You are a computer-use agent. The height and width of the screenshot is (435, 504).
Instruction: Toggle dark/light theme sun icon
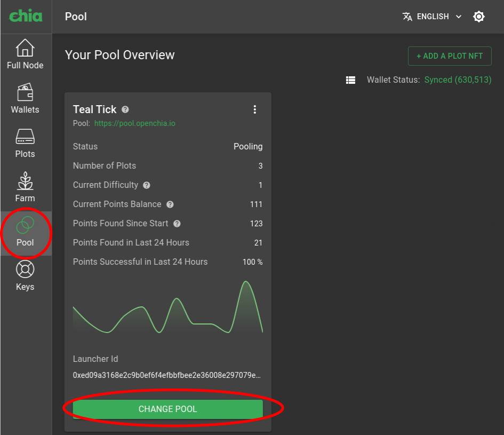[x=478, y=17]
